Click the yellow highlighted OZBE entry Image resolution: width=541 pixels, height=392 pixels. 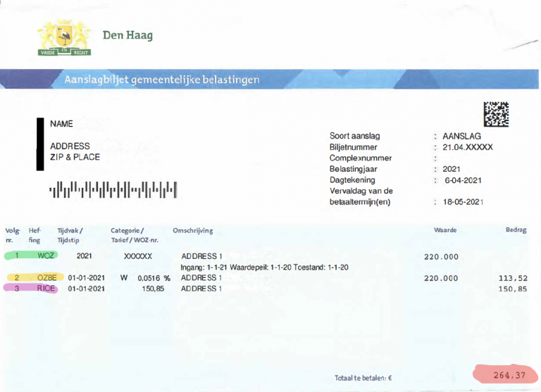[35, 277]
